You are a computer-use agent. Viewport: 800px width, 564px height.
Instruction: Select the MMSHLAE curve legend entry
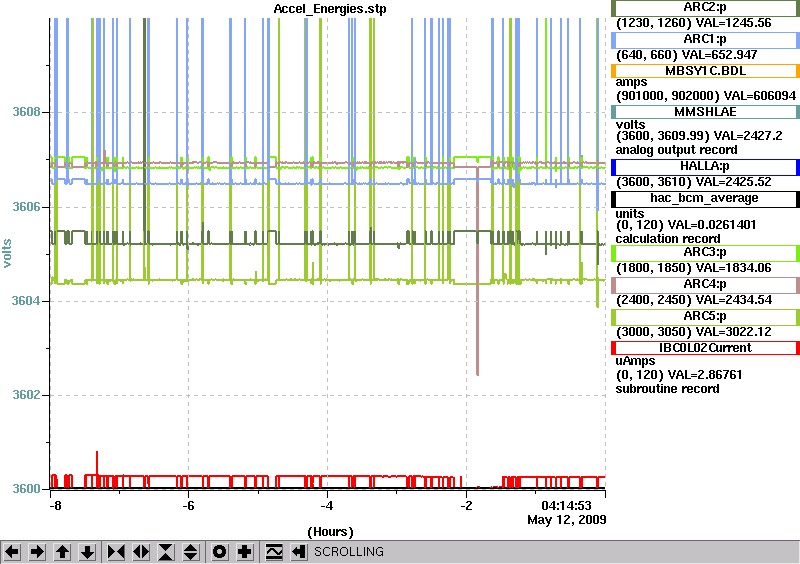[x=705, y=112]
